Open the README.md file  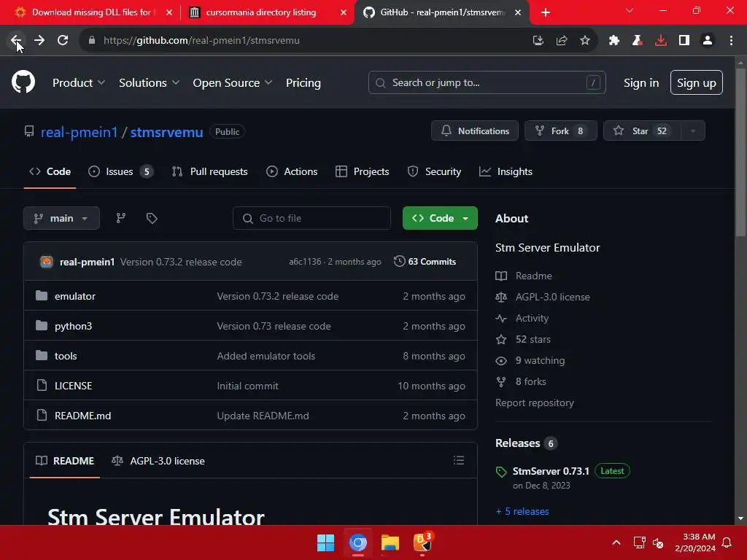[x=83, y=416]
